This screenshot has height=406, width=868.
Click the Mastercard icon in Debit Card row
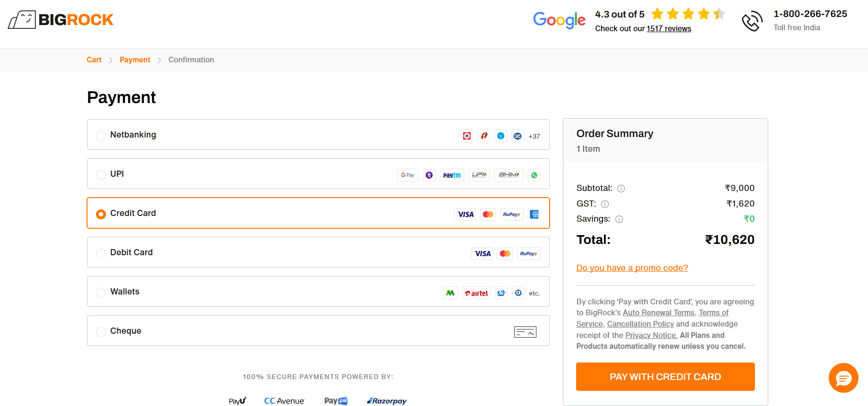(x=505, y=254)
